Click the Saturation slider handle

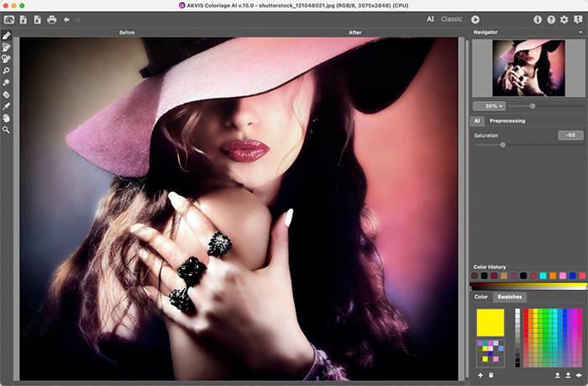click(503, 145)
